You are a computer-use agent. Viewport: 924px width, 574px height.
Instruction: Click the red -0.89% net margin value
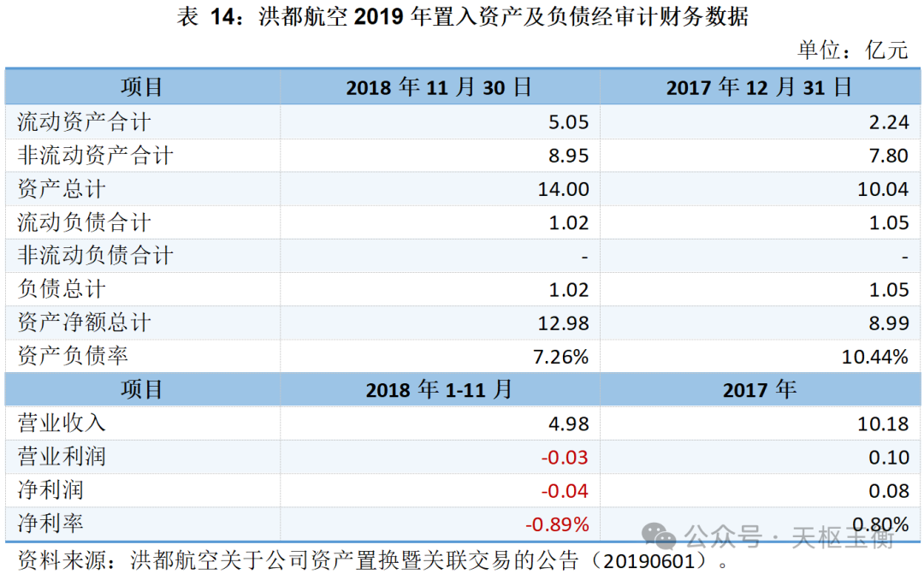click(x=557, y=524)
